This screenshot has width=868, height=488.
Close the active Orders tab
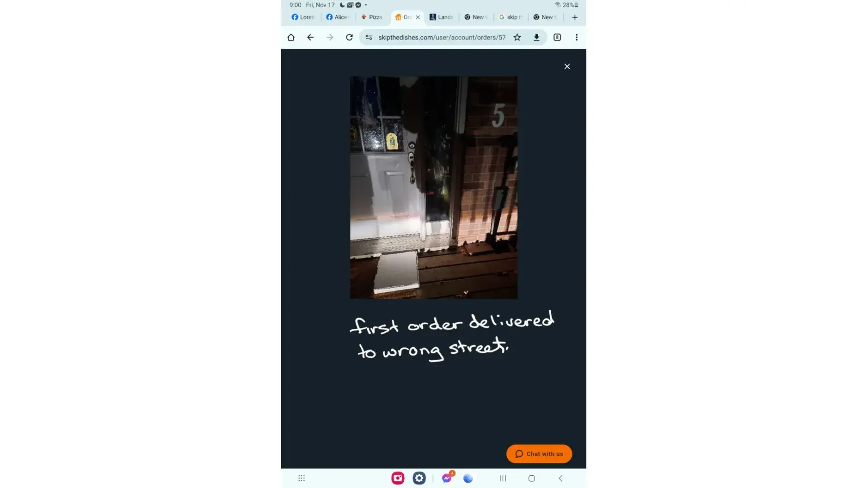pos(418,17)
